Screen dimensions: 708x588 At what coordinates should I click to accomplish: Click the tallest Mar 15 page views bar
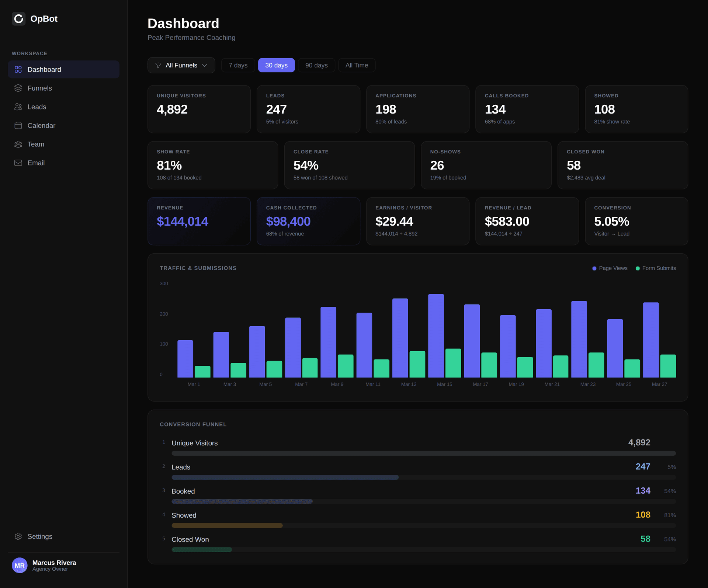[436, 335]
